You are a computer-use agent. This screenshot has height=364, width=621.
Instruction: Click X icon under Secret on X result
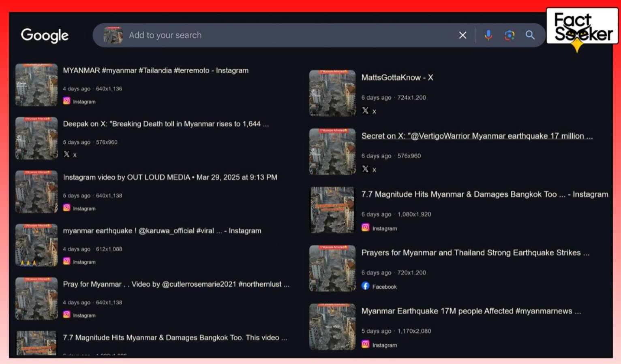point(365,169)
